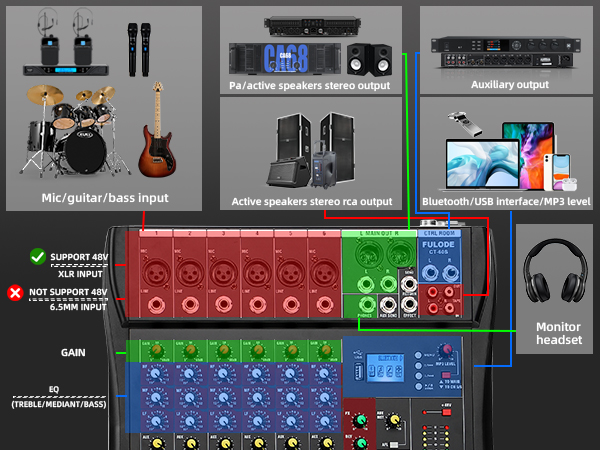Click Main Out left quarter-inch jack
Viewport: 600px width, 450px height.
pos(365,284)
